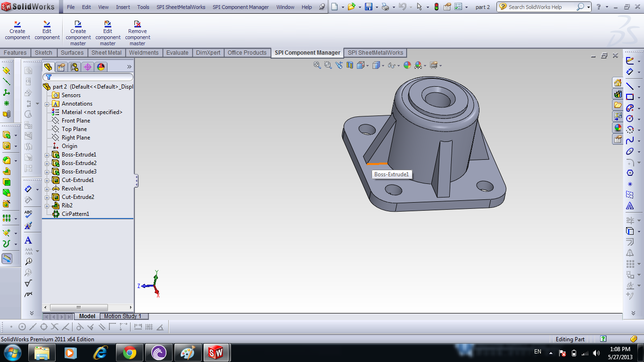
Task: Expand the Cut-Extrude1 feature
Action: 47,180
